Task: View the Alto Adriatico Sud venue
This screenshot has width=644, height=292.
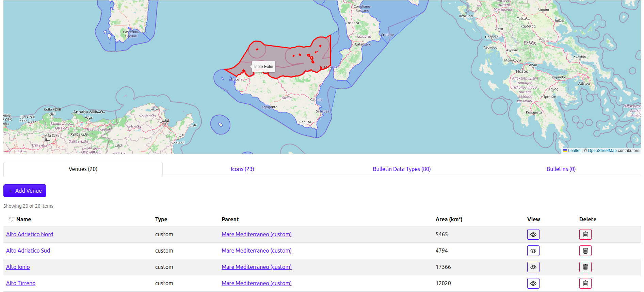Action: point(533,251)
